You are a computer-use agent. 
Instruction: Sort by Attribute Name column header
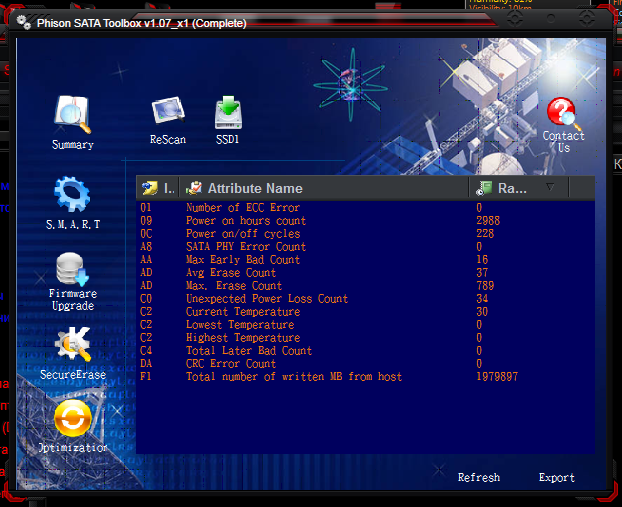click(324, 188)
